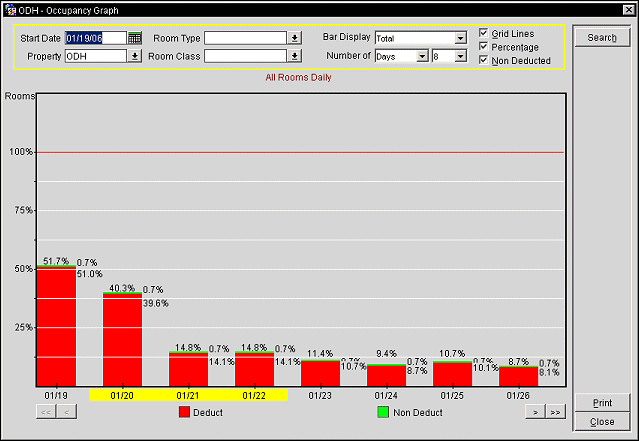Click the Print button
The height and width of the screenshot is (441, 639).
tap(602, 403)
